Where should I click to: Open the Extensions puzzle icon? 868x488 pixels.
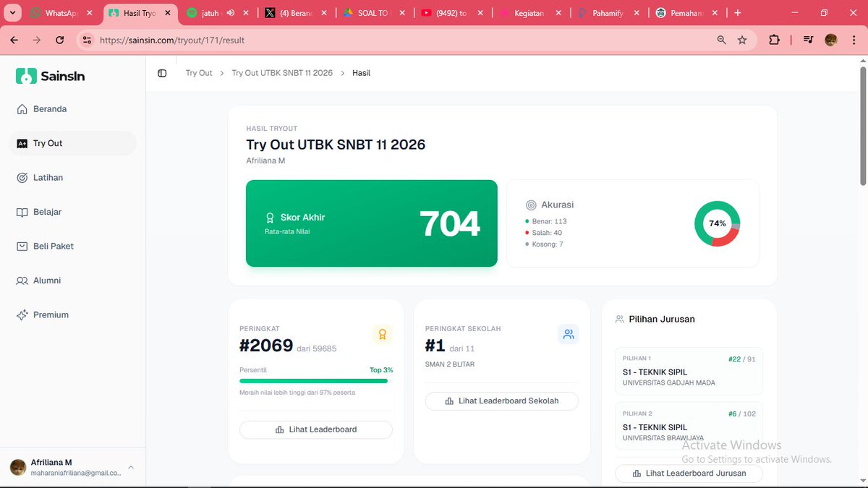click(x=774, y=40)
